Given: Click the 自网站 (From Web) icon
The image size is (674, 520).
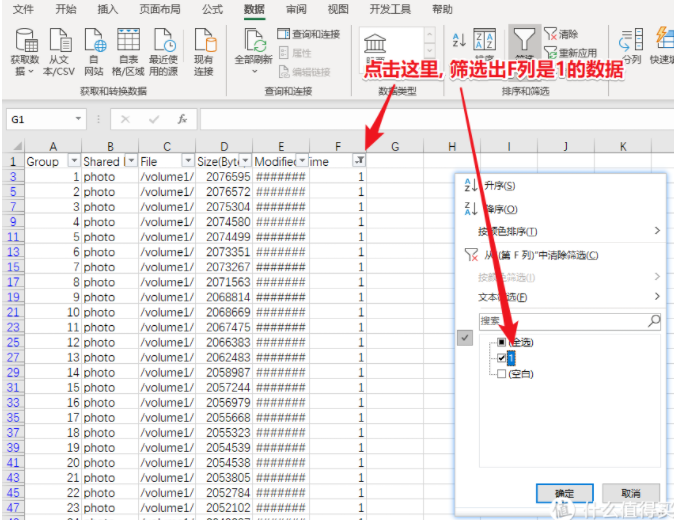Looking at the screenshot, I should pyautogui.click(x=94, y=41).
